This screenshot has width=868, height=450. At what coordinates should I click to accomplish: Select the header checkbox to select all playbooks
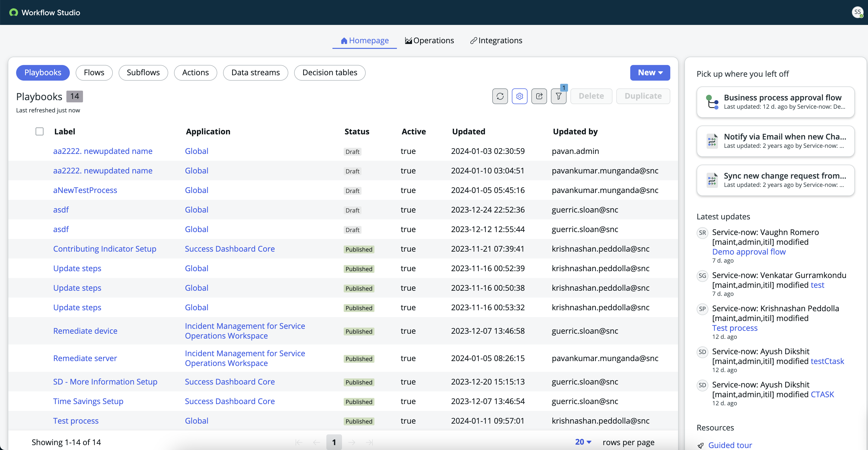[x=40, y=131]
